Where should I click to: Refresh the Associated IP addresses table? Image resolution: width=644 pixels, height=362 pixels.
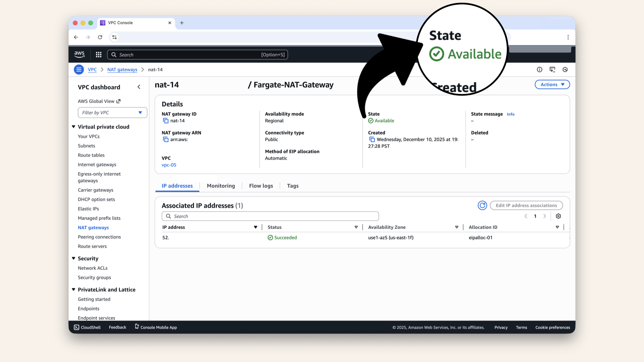coord(482,205)
